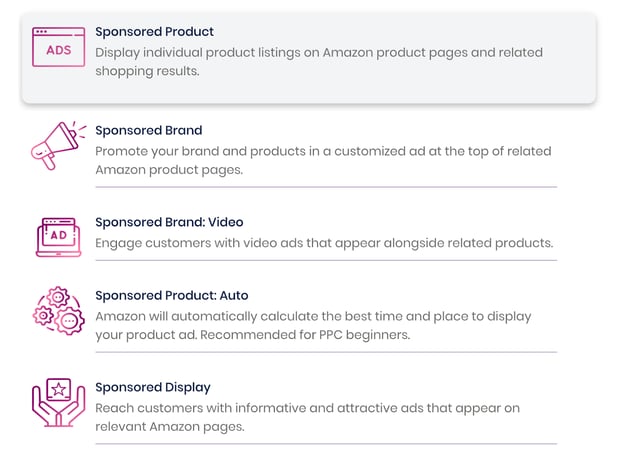This screenshot has height=452, width=624.
Task: Open the Sponsored Brand: Video option
Action: point(169,222)
